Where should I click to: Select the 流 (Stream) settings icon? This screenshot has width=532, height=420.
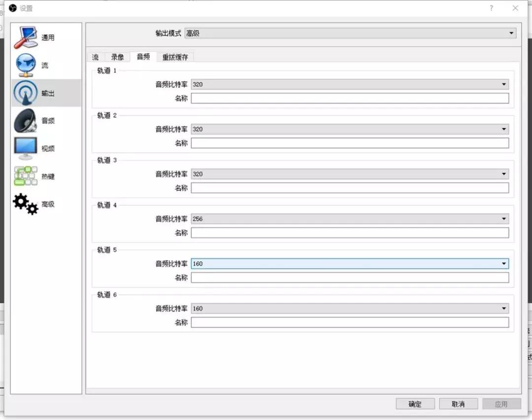coord(34,64)
